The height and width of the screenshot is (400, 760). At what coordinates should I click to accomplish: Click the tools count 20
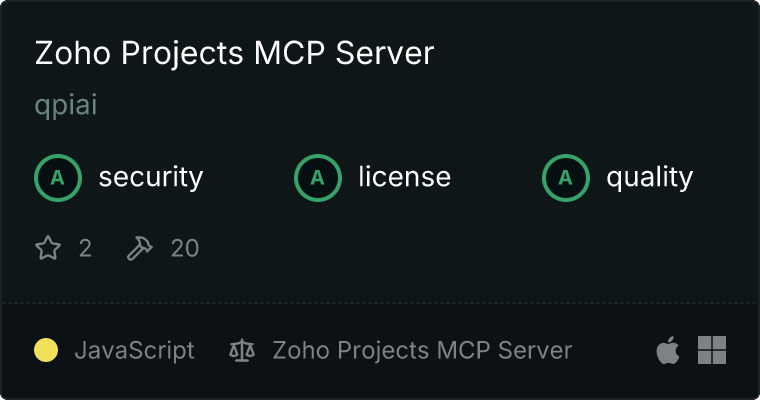click(x=185, y=248)
